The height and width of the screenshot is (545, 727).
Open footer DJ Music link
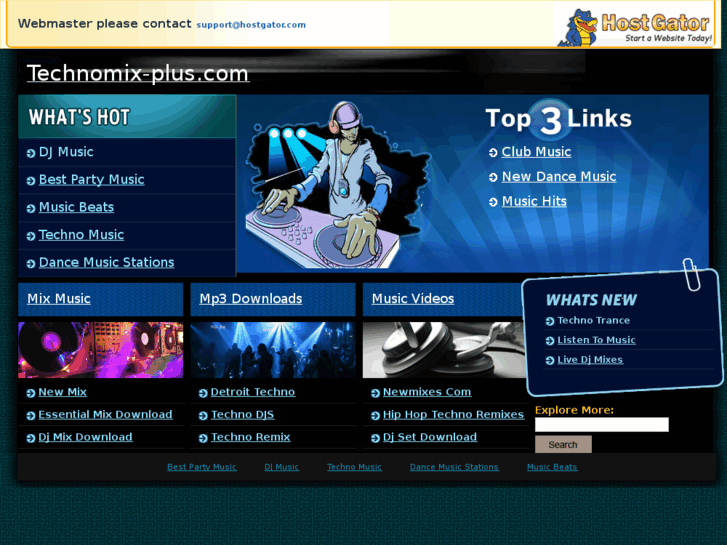[281, 467]
